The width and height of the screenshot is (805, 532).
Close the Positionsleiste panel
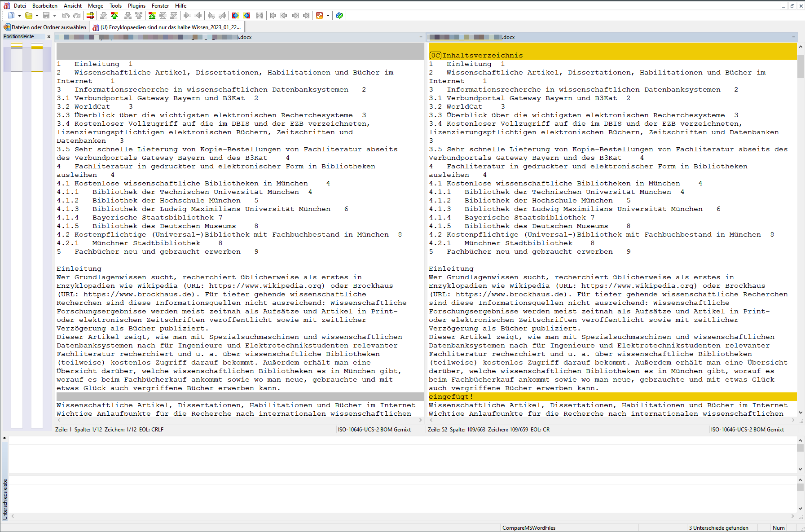point(49,37)
